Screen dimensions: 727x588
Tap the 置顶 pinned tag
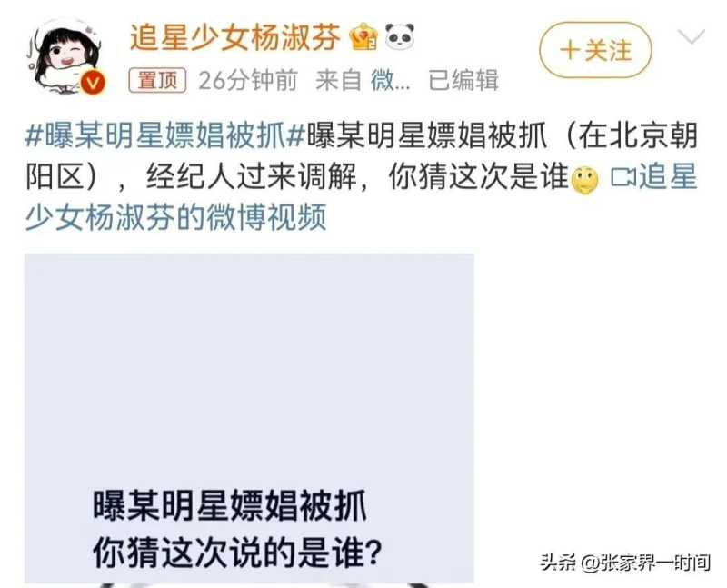tap(157, 80)
